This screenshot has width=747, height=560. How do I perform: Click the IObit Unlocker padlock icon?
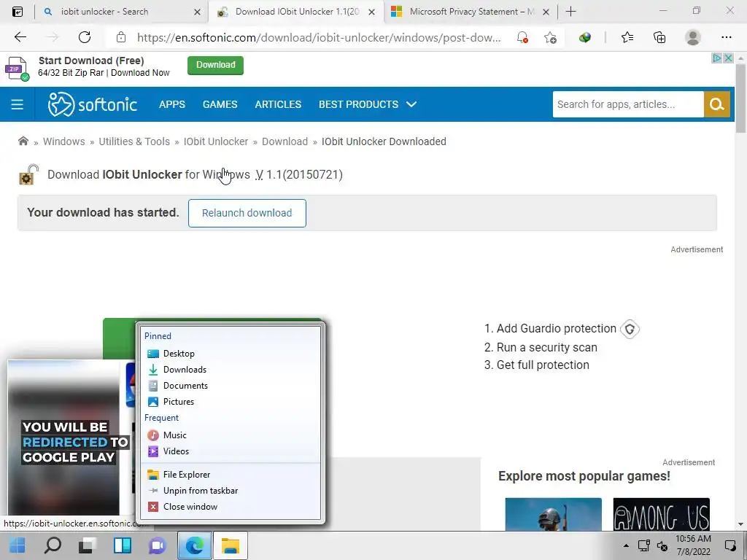coord(28,174)
